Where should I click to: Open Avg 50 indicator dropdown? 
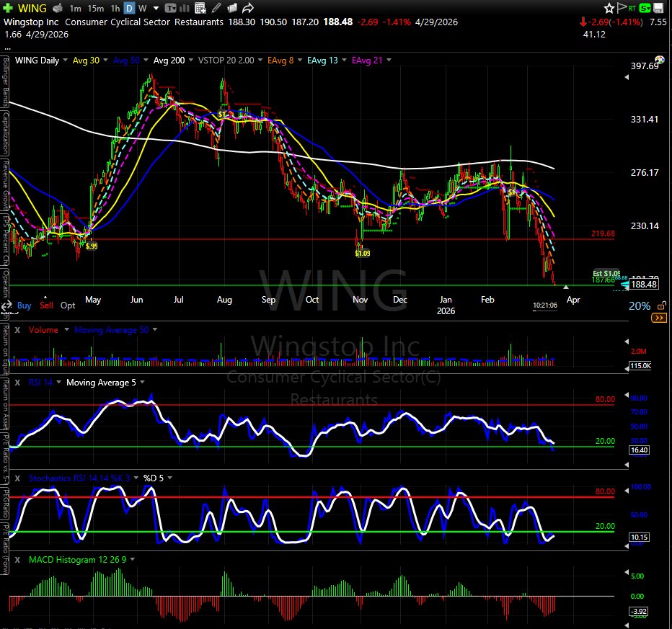pyautogui.click(x=146, y=60)
